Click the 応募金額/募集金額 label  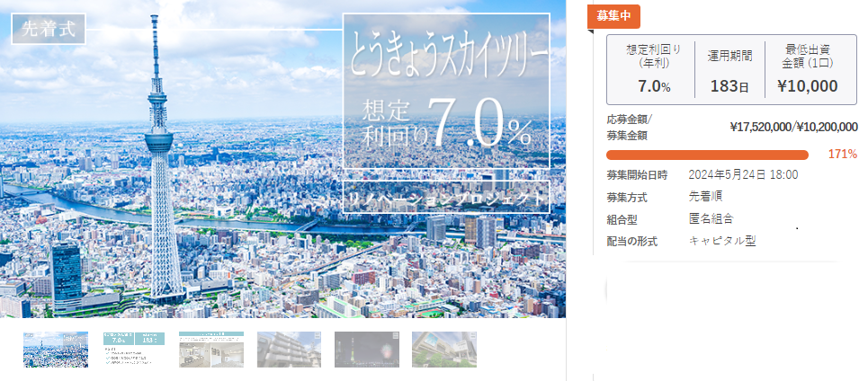click(630, 128)
